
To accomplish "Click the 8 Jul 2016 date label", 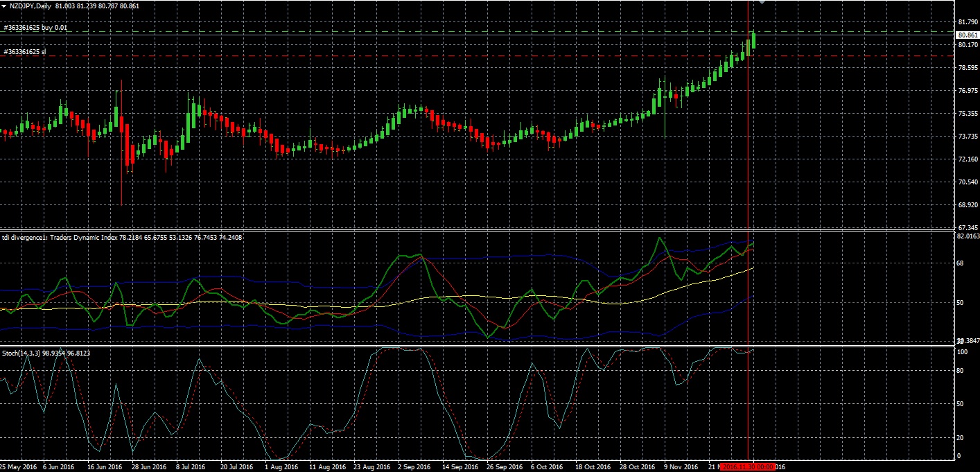I will point(191,467).
